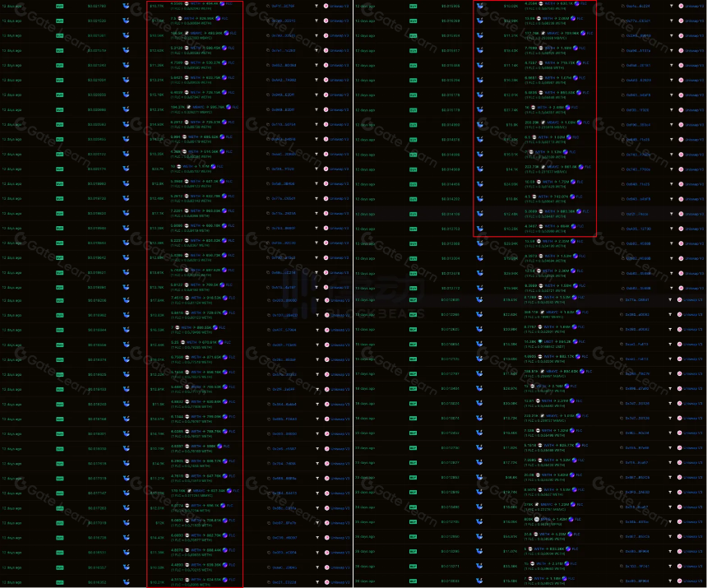707x588 pixels.
Task: Select the $24.93K trade value
Action: coord(511,184)
